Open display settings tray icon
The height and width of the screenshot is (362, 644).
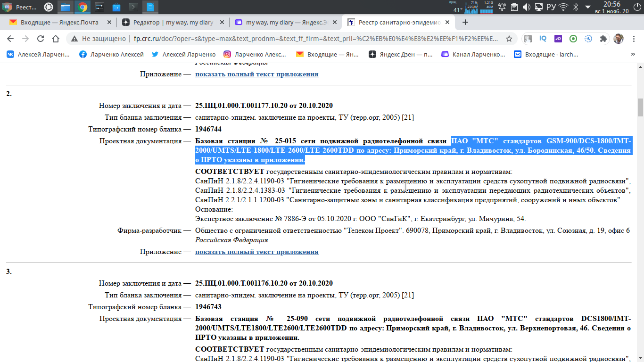click(538, 7)
